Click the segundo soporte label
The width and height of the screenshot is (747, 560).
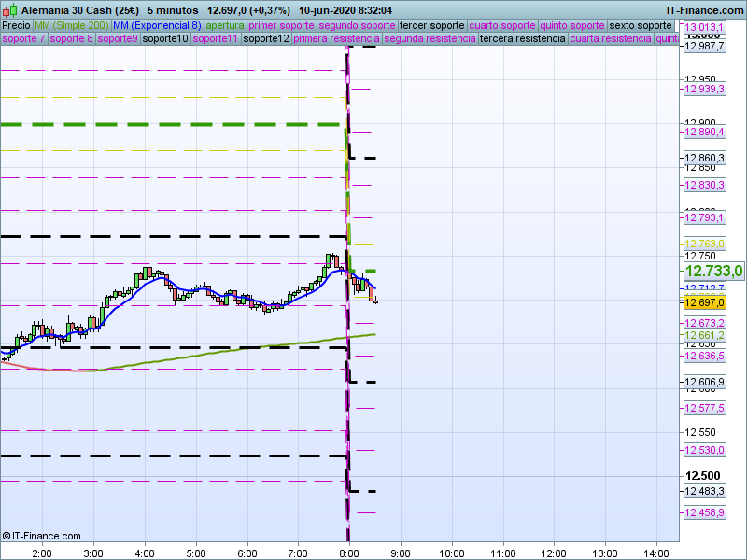click(358, 25)
